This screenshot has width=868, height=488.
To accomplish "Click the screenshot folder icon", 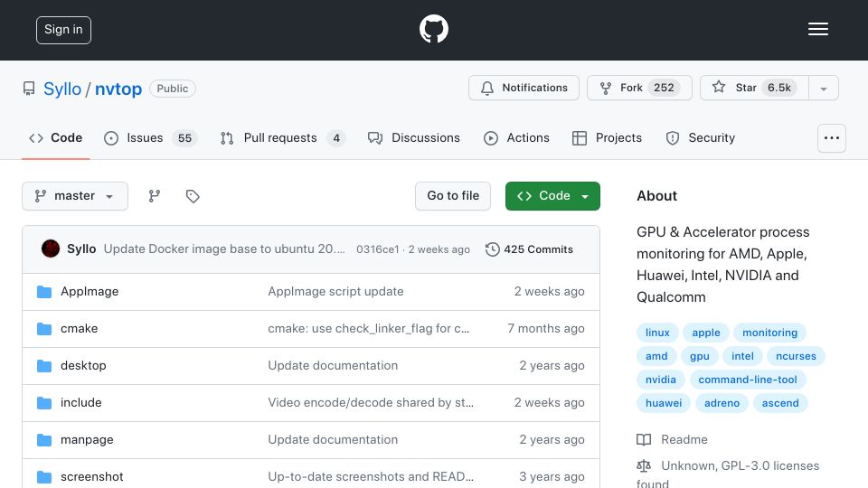I will pyautogui.click(x=44, y=477).
